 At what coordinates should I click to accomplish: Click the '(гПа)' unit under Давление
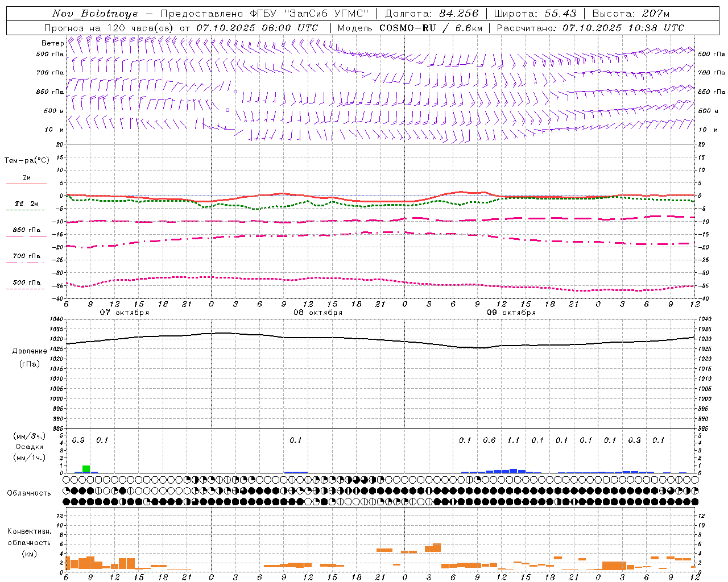pyautogui.click(x=30, y=364)
